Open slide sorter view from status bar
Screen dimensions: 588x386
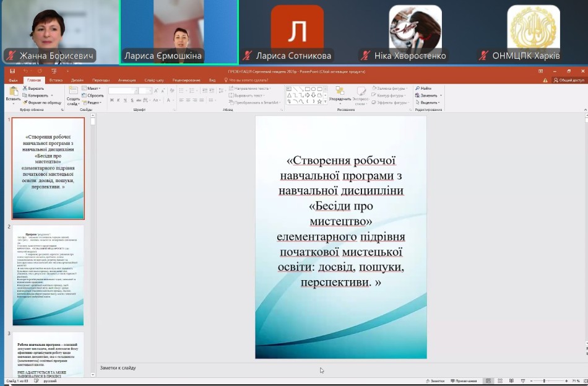coord(499,381)
